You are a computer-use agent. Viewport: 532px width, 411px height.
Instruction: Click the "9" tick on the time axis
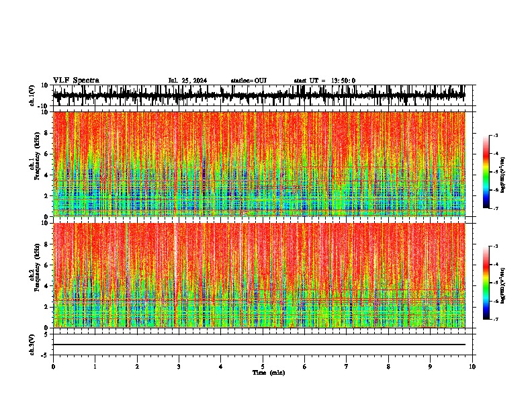pos(430,367)
